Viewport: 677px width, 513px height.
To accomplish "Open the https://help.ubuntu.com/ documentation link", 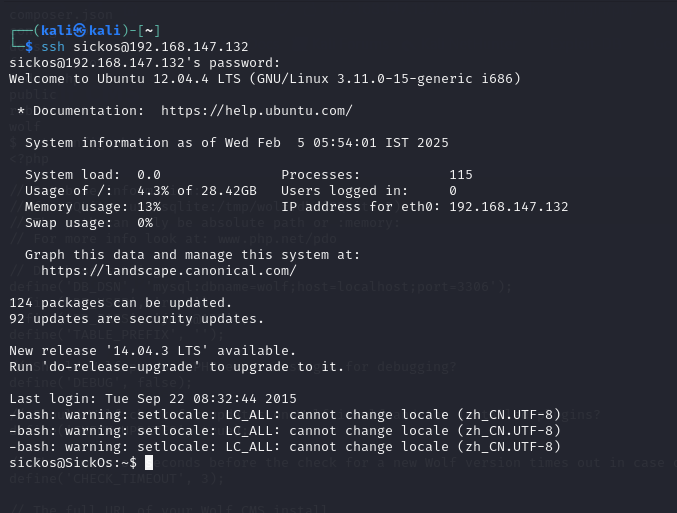I will tap(256, 110).
